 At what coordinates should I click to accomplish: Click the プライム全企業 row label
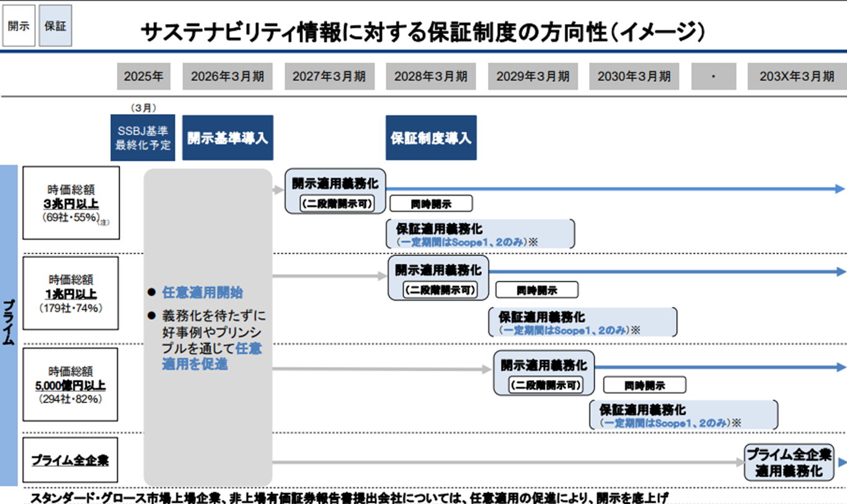click(x=70, y=461)
